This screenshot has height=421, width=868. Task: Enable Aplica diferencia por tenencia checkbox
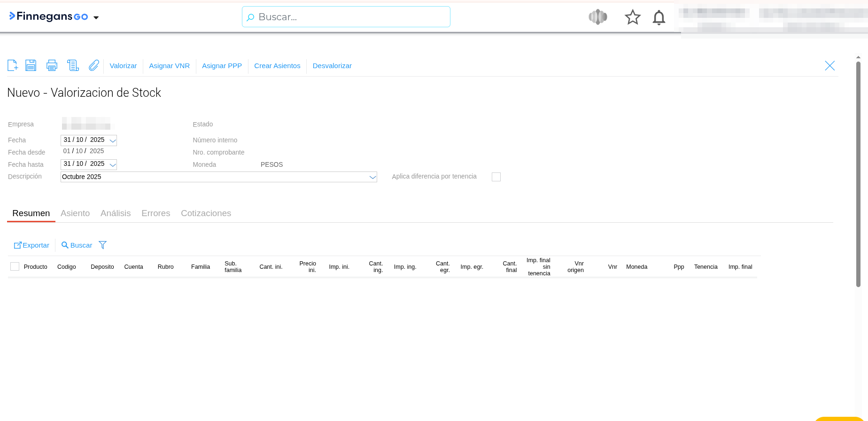[x=496, y=177]
